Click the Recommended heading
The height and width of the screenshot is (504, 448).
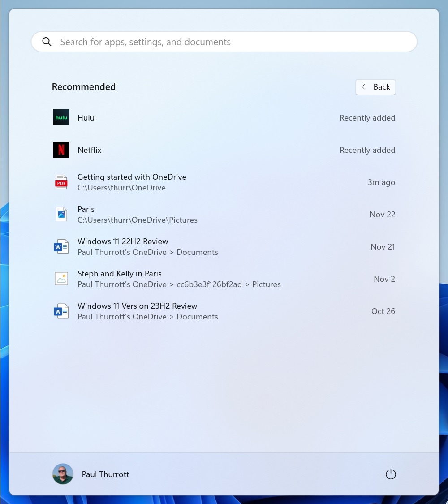[x=84, y=87]
